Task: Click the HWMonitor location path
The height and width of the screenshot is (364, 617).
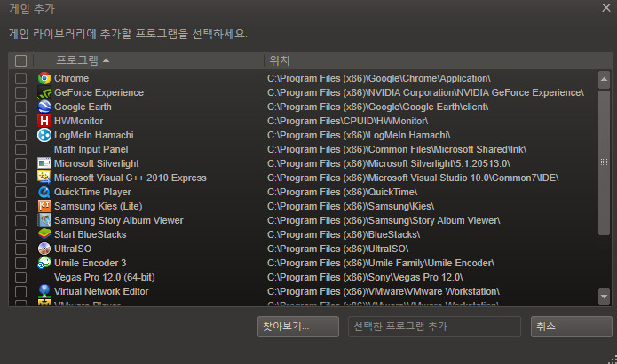Action: (x=347, y=121)
